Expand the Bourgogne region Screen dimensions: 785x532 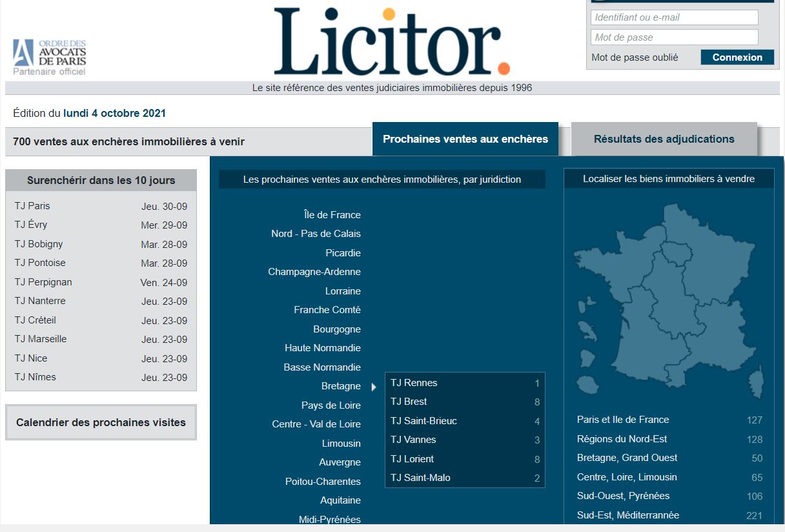tap(337, 329)
